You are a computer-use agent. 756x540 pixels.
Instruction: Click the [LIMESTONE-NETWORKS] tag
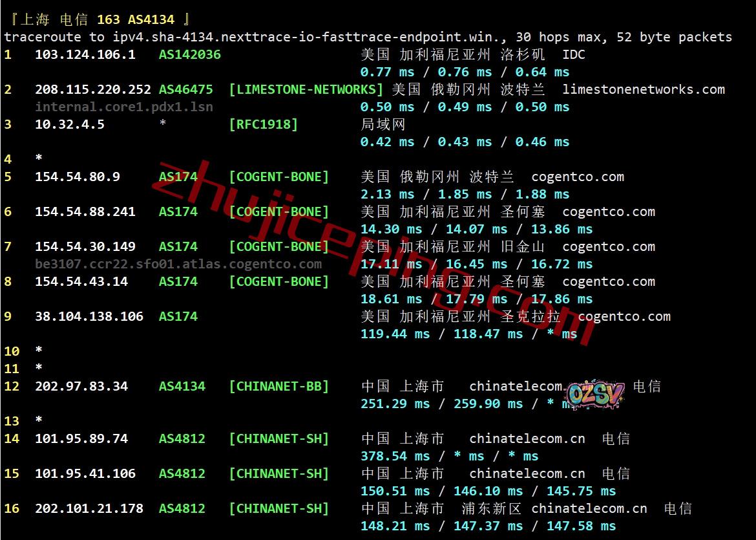[x=306, y=89]
